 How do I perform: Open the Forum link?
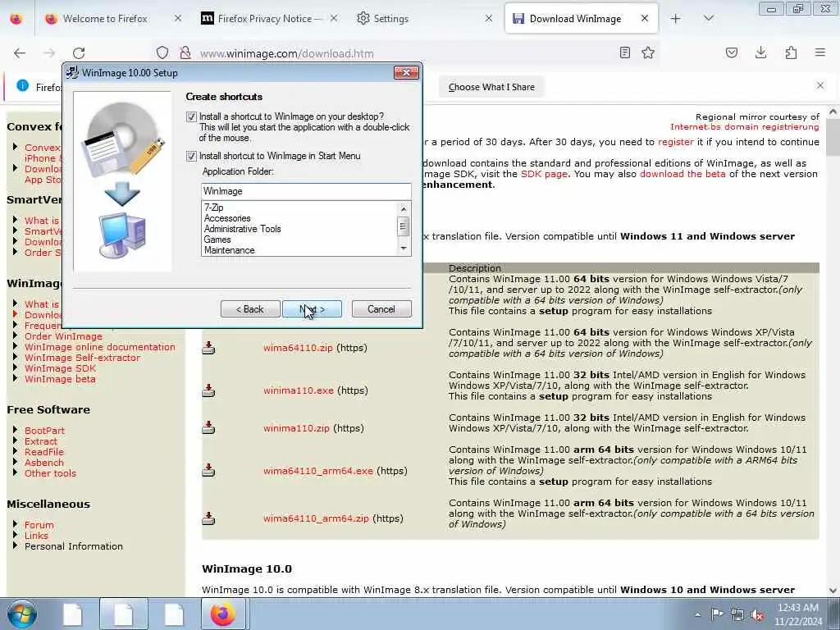(x=39, y=525)
